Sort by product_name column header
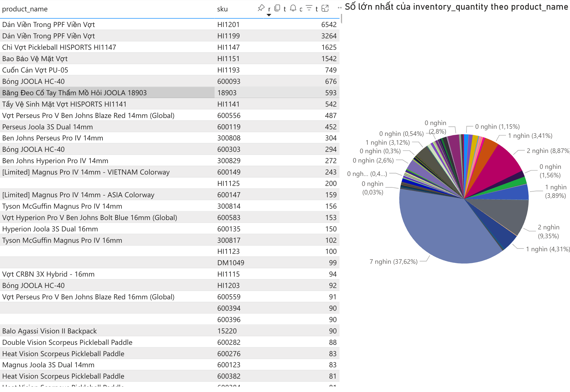This screenshot has height=392, width=570. [x=25, y=9]
